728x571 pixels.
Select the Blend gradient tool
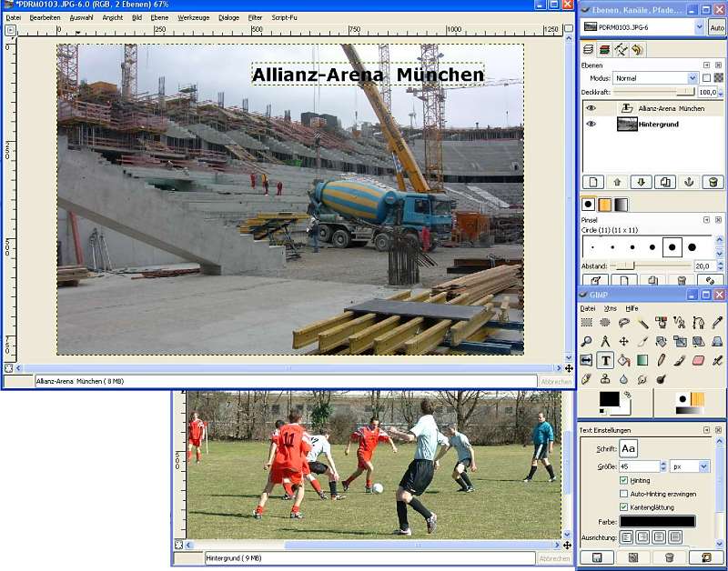tap(642, 360)
